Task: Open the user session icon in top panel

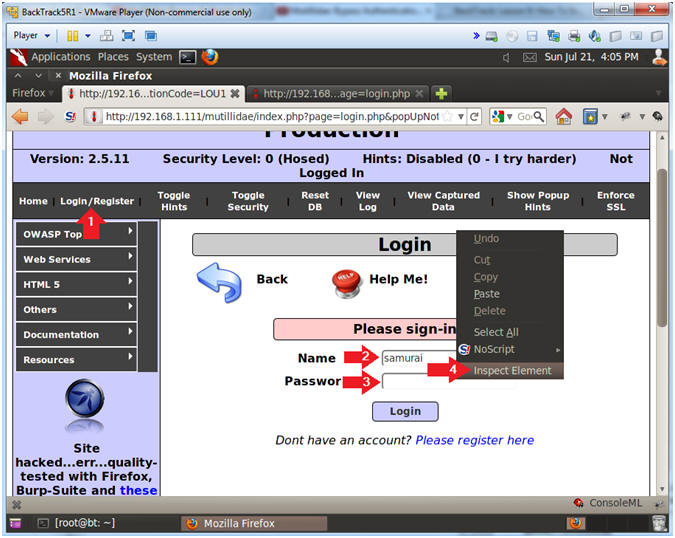Action: coord(659,57)
